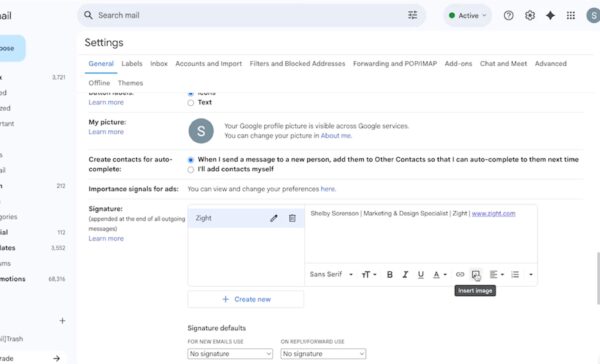The image size is (600, 364).
Task: Click Learn more under Button labels
Action: click(106, 103)
